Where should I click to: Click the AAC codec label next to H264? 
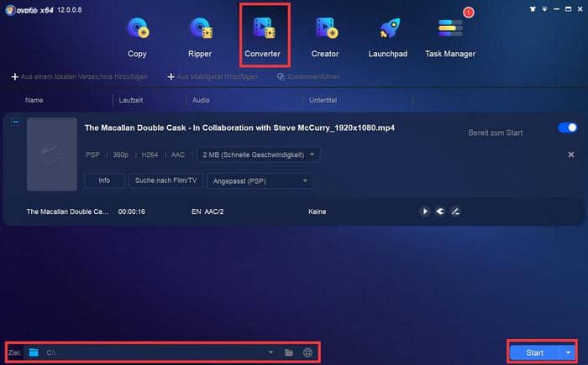[178, 154]
